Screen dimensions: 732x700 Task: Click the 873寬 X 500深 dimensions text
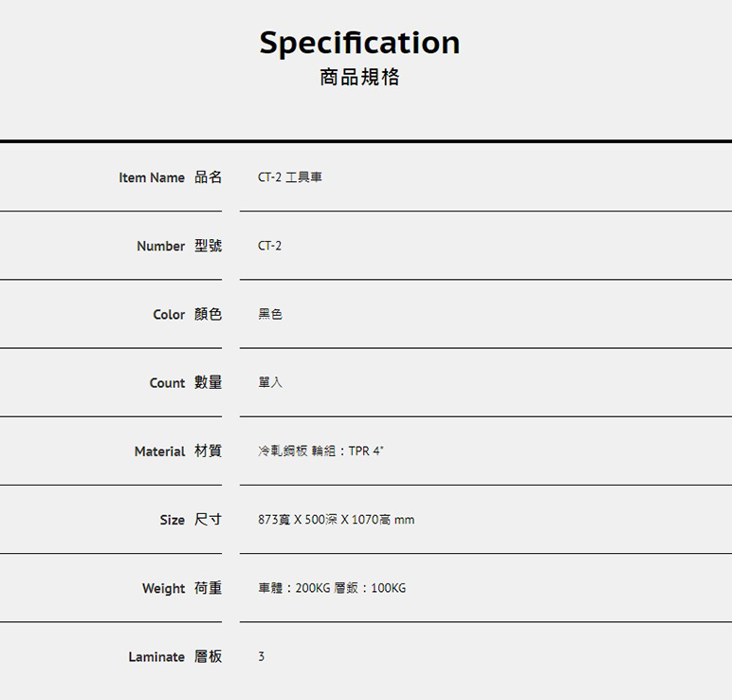coord(298,520)
